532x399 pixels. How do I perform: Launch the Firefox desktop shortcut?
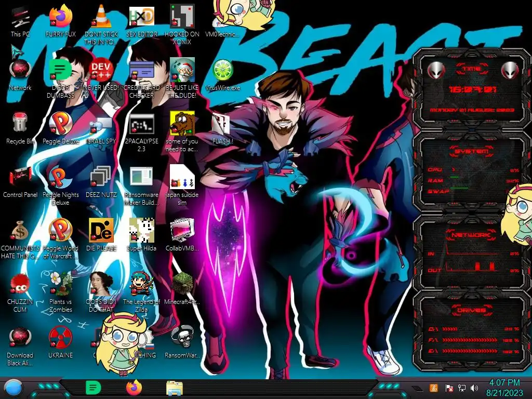click(x=60, y=21)
